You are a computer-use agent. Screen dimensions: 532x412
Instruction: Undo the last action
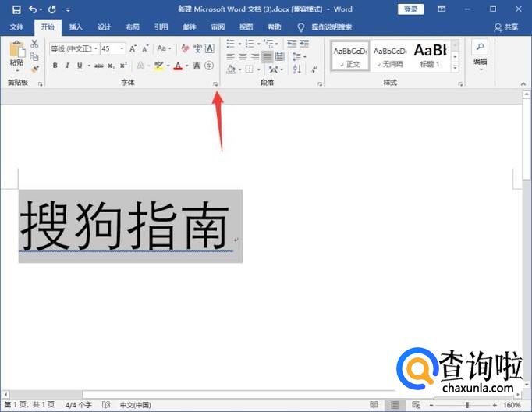[x=33, y=9]
